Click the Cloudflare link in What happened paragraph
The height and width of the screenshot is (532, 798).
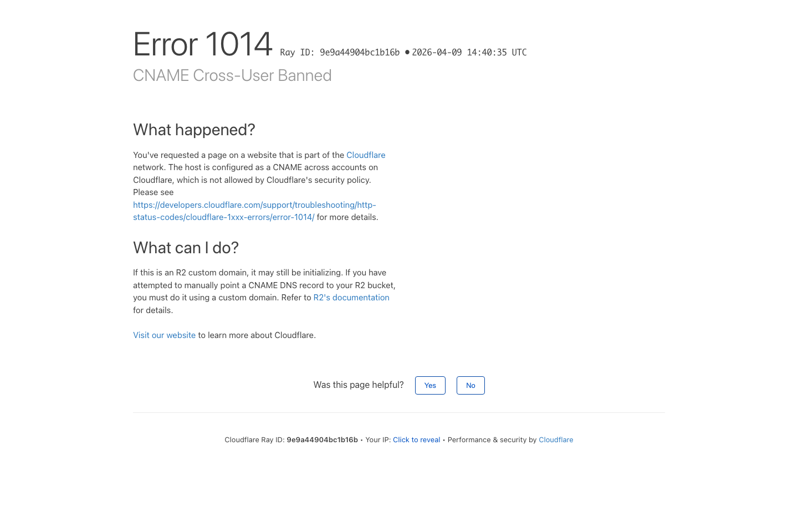[x=365, y=155]
